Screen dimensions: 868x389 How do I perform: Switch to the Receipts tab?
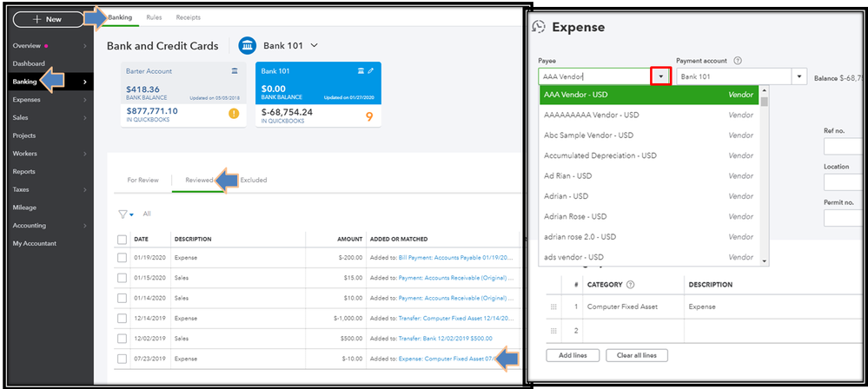189,17
